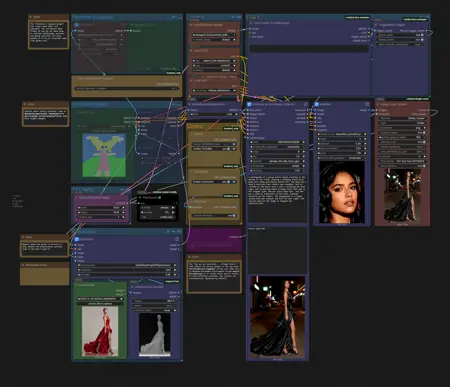Image resolution: width=450 pixels, height=387 pixels.
Task: Click the long dark text field in the lora loader node
Action: [x=310, y=49]
